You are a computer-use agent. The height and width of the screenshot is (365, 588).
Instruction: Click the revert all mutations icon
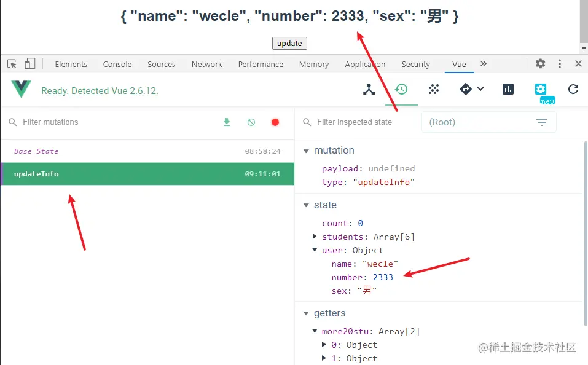[251, 122]
